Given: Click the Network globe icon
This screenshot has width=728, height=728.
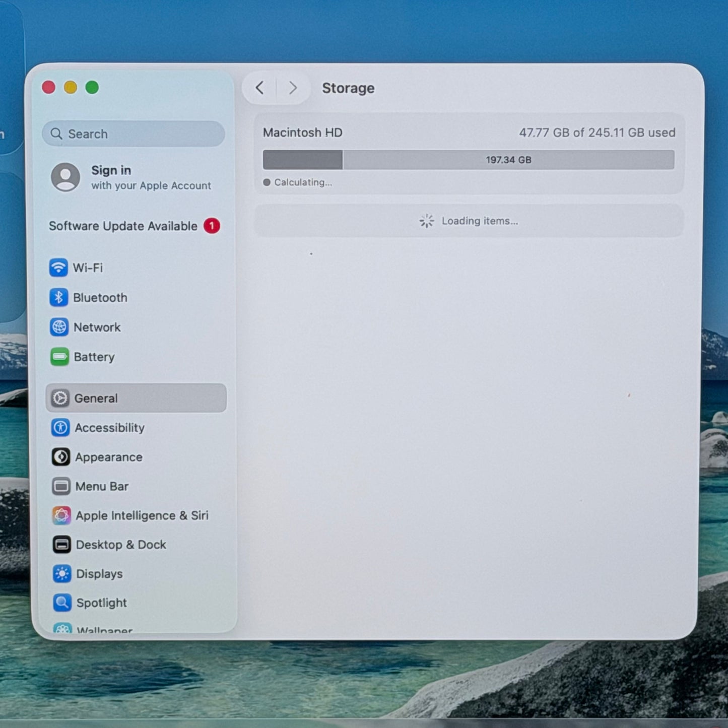Looking at the screenshot, I should 59,327.
